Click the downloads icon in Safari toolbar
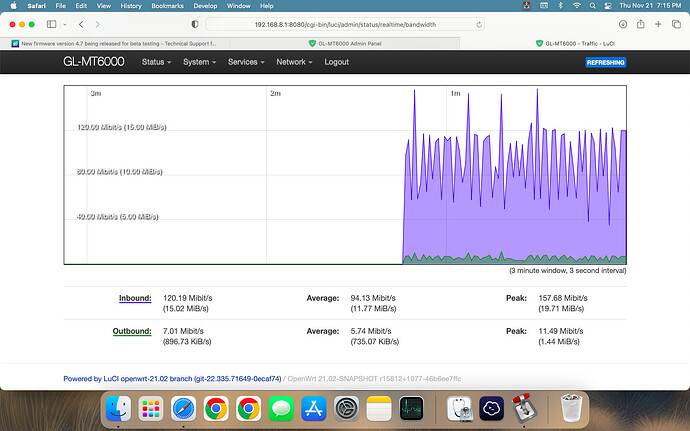Viewport: 690px width, 431px height. (621, 23)
